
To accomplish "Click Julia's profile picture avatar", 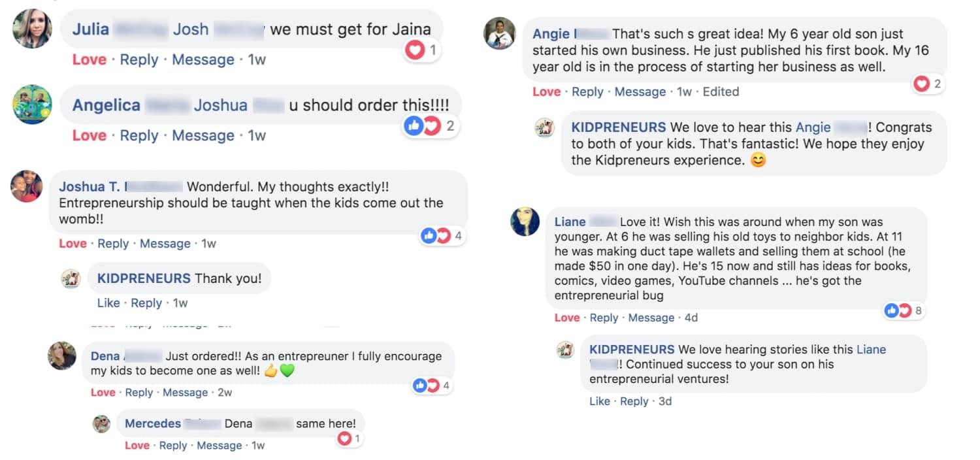I will coord(32,29).
